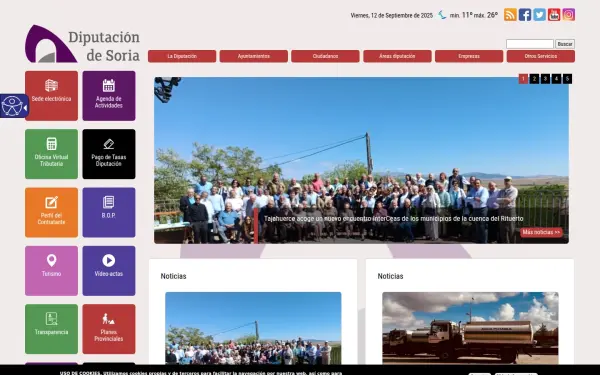
Task: Open the tanker trucks news thumbnail
Action: [x=470, y=328]
